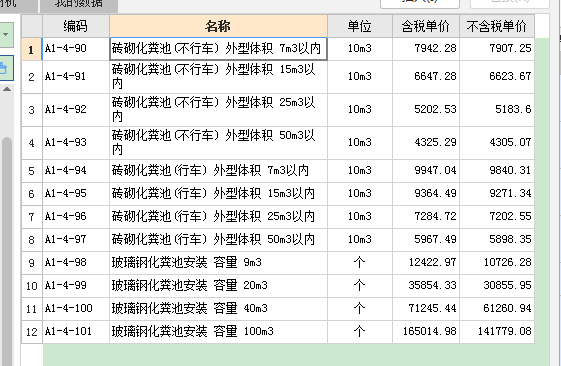This screenshot has height=366, width=561.
Task: Select code cell A1-4-91
Action: [76, 77]
